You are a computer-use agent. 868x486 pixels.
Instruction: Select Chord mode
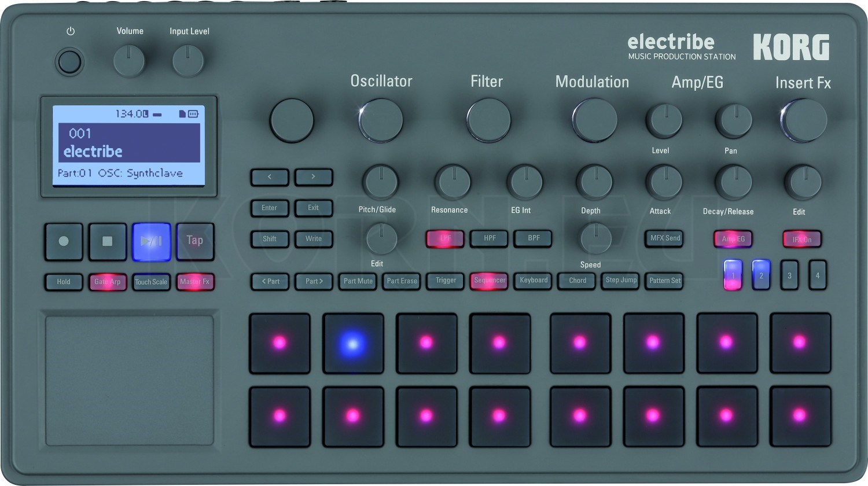pyautogui.click(x=576, y=281)
